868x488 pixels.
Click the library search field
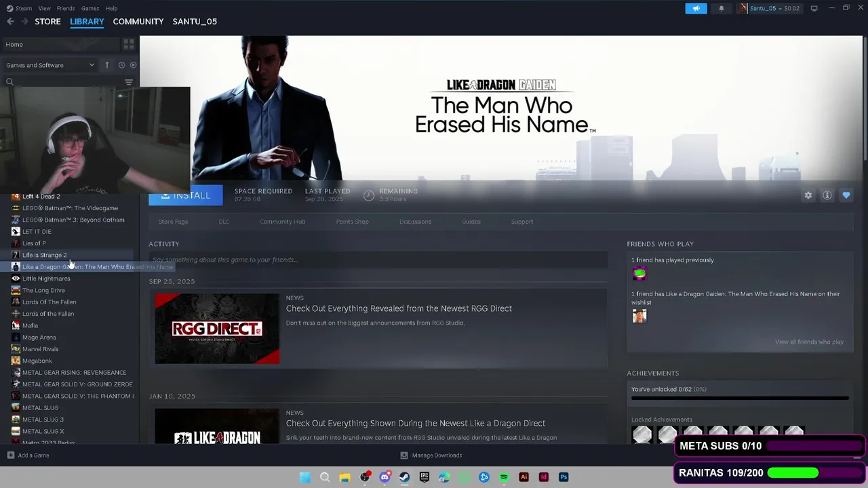pos(64,82)
